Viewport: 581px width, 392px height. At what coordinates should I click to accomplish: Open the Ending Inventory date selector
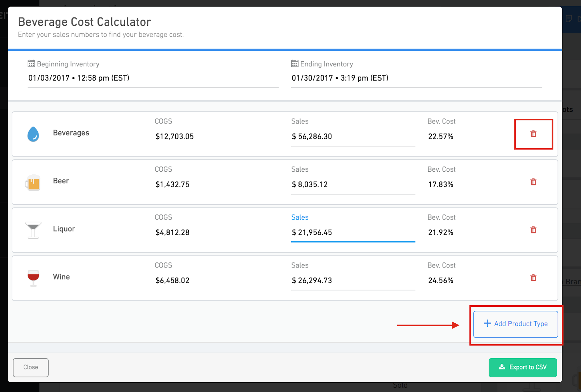(x=416, y=78)
